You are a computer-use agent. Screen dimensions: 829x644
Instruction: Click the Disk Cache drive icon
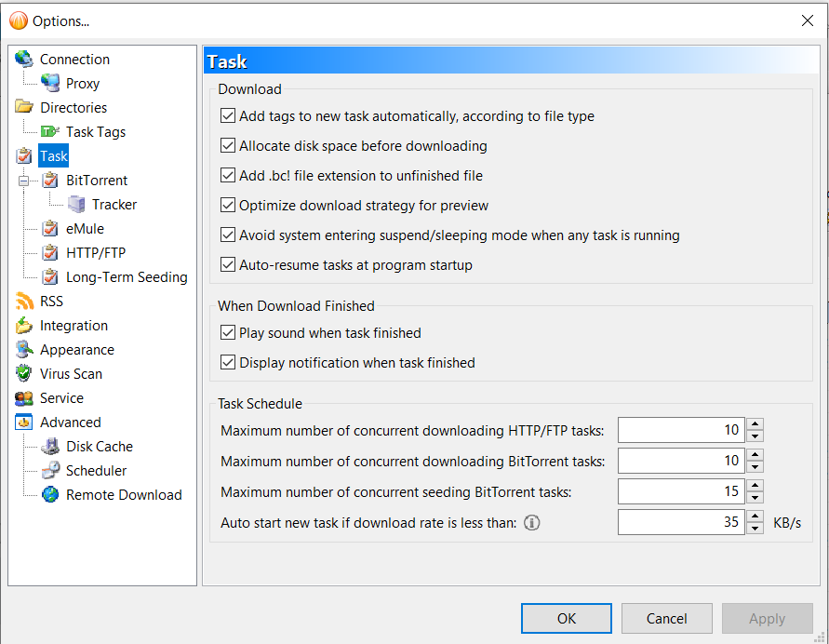coord(50,447)
